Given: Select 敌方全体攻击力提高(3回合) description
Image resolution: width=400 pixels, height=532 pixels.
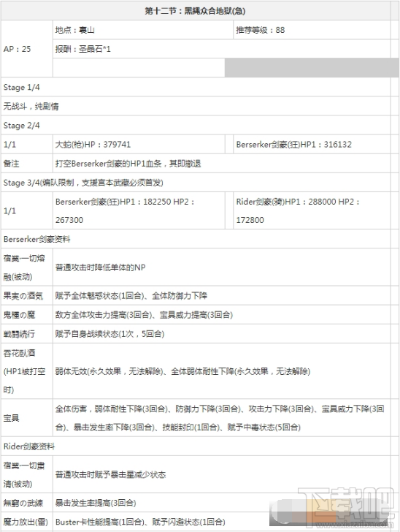Looking at the screenshot, I should point(221,314).
